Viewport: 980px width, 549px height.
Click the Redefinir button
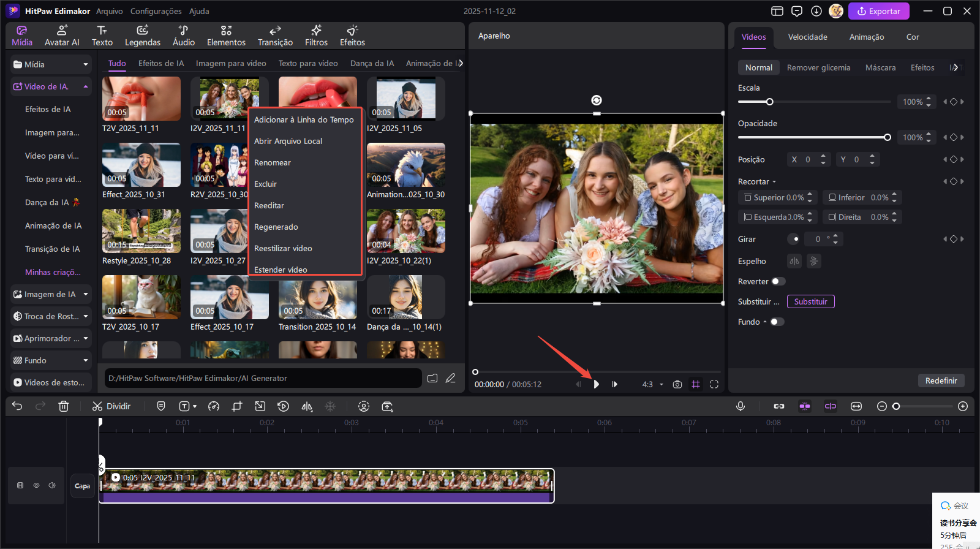pos(941,381)
